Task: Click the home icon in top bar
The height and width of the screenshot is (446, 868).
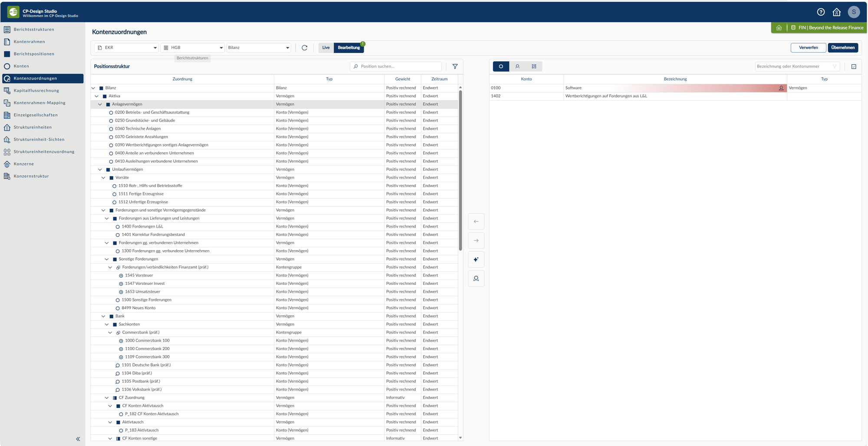Action: 837,12
